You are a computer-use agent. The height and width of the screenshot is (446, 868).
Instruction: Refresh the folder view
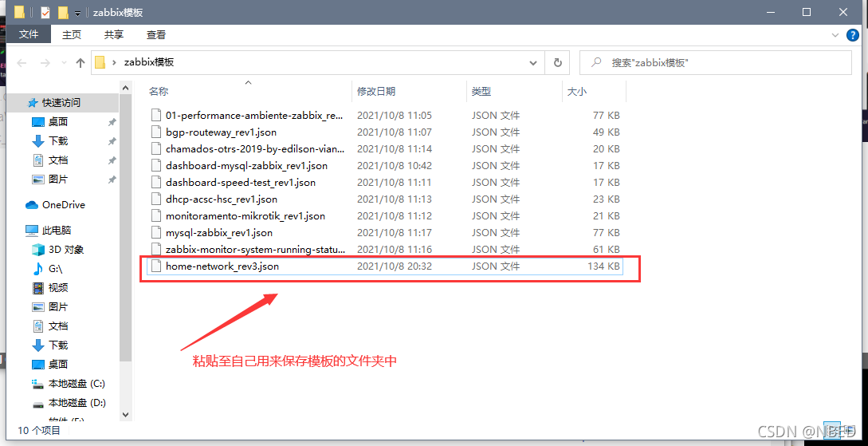pyautogui.click(x=557, y=62)
